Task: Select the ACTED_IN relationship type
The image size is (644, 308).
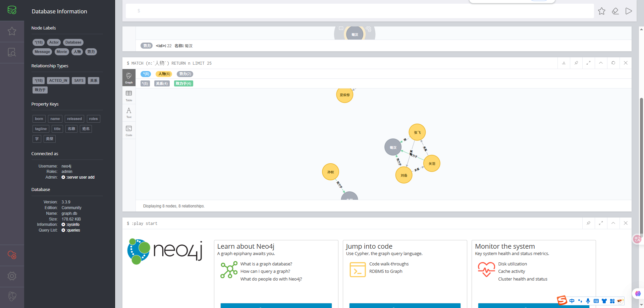Action: tap(58, 80)
